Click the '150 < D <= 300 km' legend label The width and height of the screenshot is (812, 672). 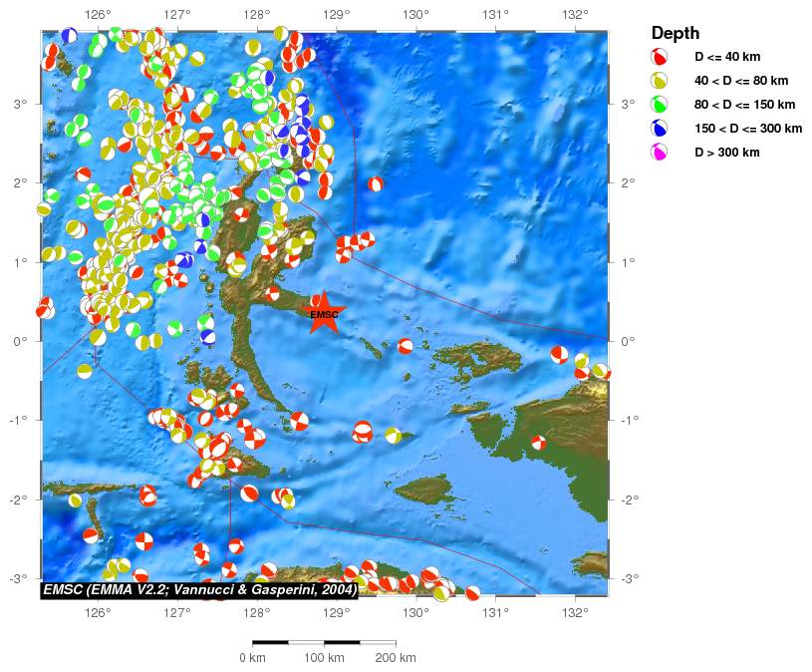(748, 129)
